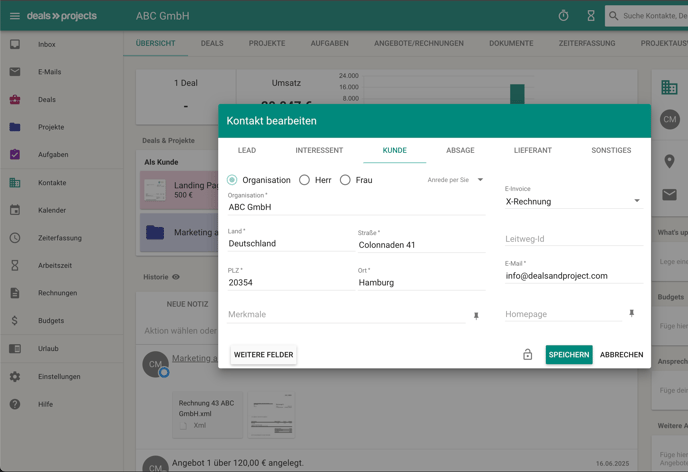
Task: Open Rechnung 43 ABC GmbH.xml attachment
Action: [x=207, y=414]
